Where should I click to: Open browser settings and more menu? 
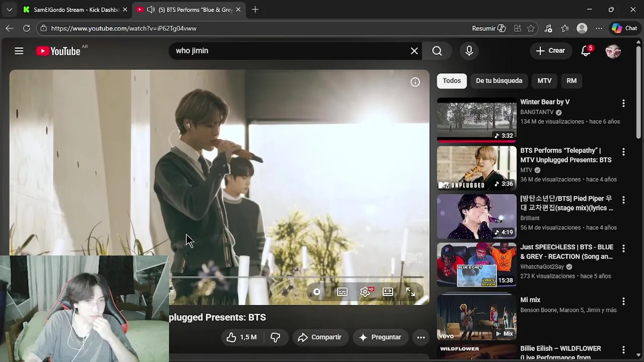click(599, 29)
